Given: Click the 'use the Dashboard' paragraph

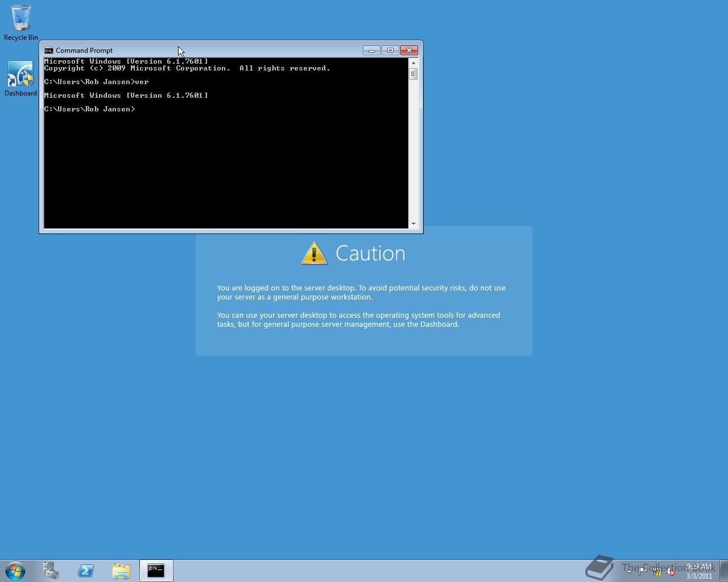Looking at the screenshot, I should click(x=358, y=319).
